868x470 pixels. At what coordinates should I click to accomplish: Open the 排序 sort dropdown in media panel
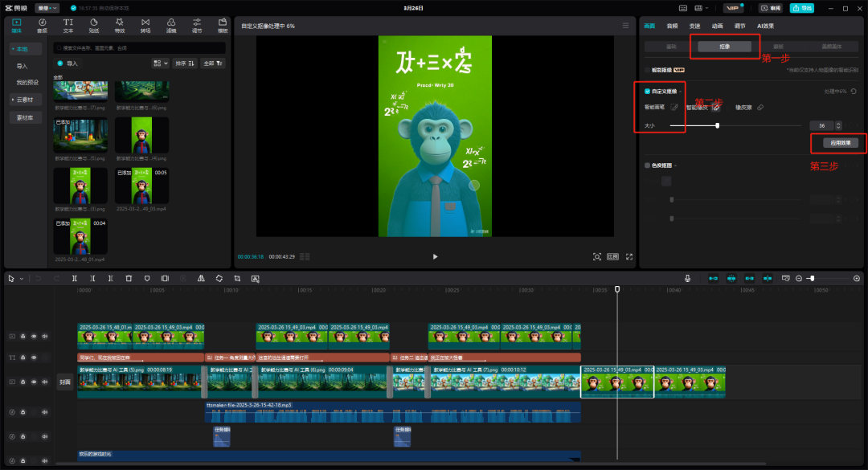point(185,63)
